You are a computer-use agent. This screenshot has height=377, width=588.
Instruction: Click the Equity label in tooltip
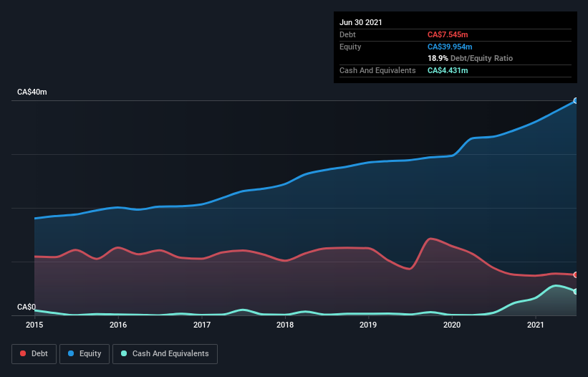tap(350, 47)
